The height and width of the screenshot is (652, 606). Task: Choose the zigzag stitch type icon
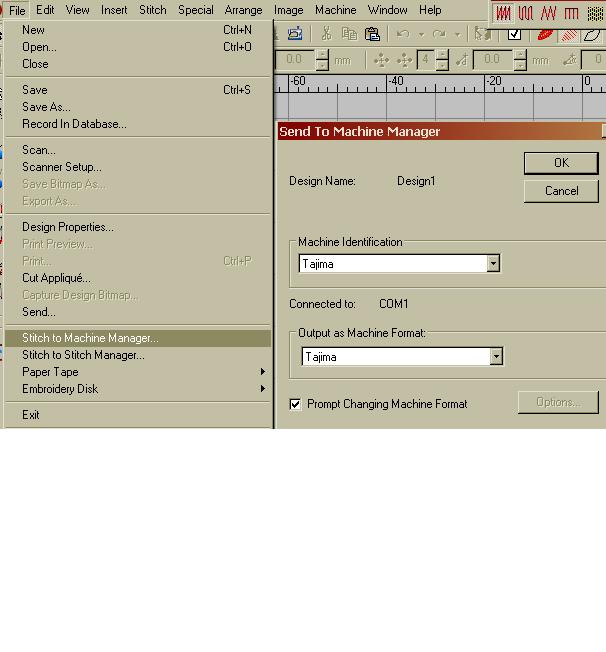pos(549,13)
